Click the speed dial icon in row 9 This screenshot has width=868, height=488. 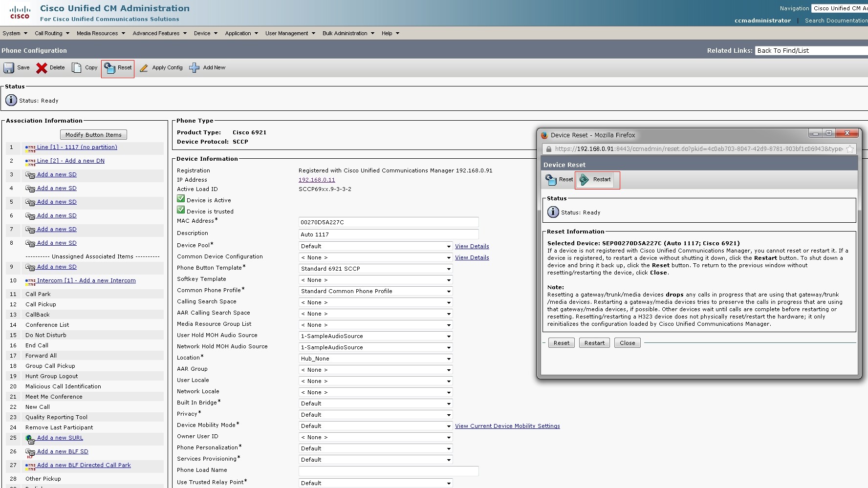click(x=30, y=267)
